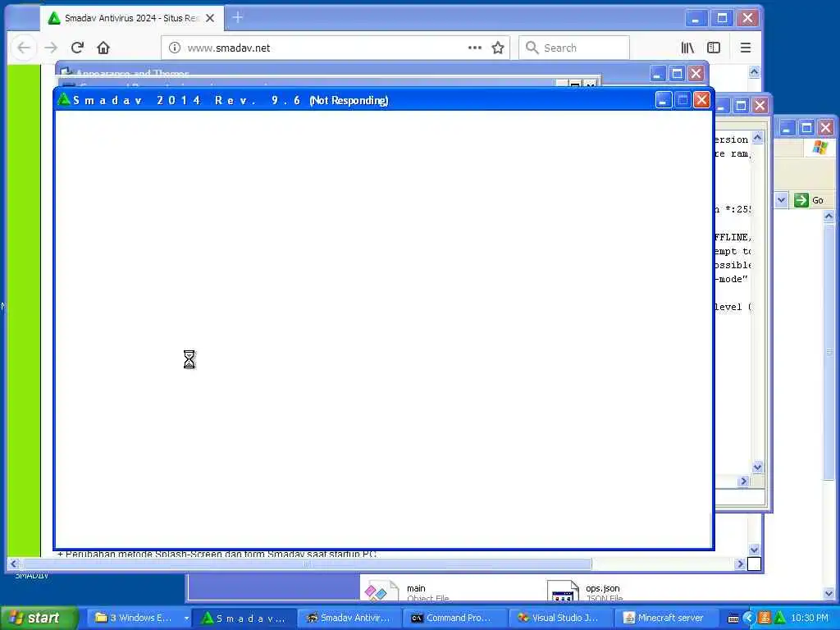Screen dimensions: 840x630
Task: Switch to Minecraft server taskbar button
Action: tap(664, 618)
